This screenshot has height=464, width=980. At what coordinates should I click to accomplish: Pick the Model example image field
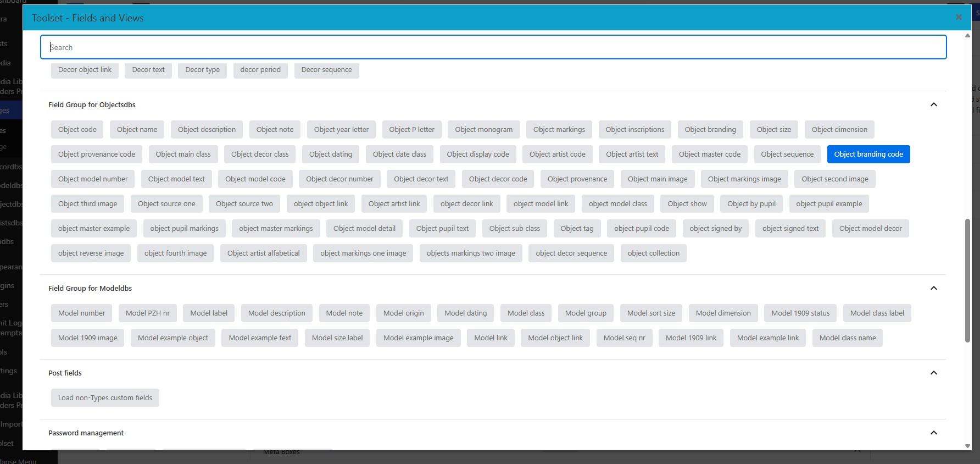pos(419,338)
